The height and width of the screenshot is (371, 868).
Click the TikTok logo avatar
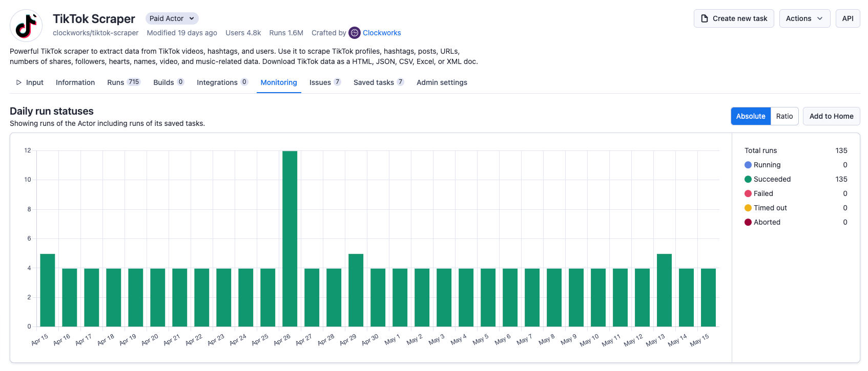[26, 26]
